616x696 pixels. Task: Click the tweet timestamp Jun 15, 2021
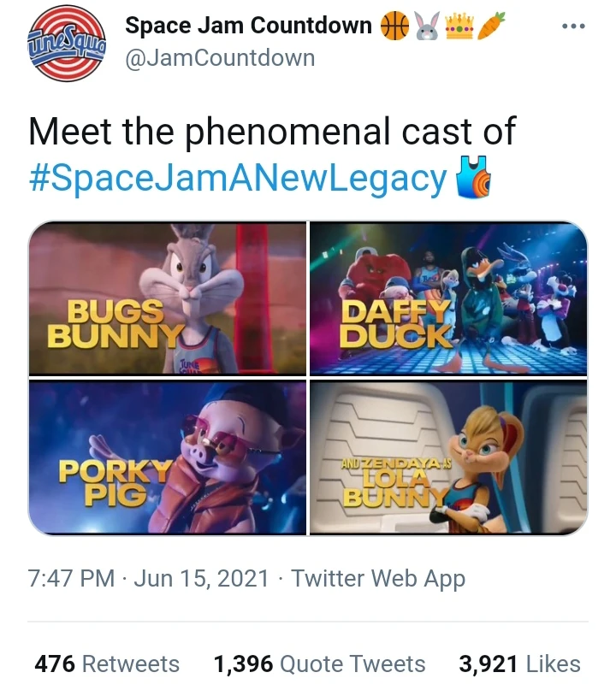click(202, 578)
